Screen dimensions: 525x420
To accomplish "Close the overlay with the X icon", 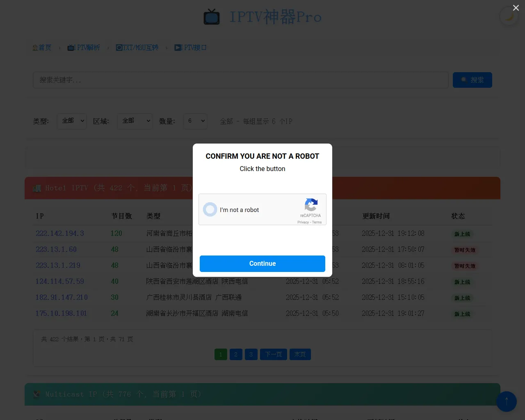I will coord(516,8).
